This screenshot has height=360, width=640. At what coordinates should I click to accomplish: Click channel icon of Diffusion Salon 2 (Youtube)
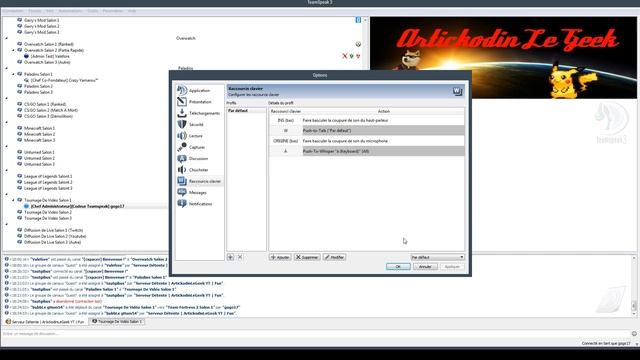pyautogui.click(x=19, y=236)
